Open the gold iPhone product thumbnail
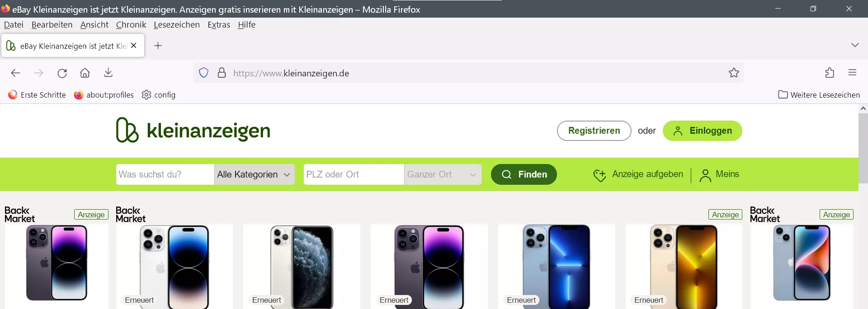 pos(684,267)
